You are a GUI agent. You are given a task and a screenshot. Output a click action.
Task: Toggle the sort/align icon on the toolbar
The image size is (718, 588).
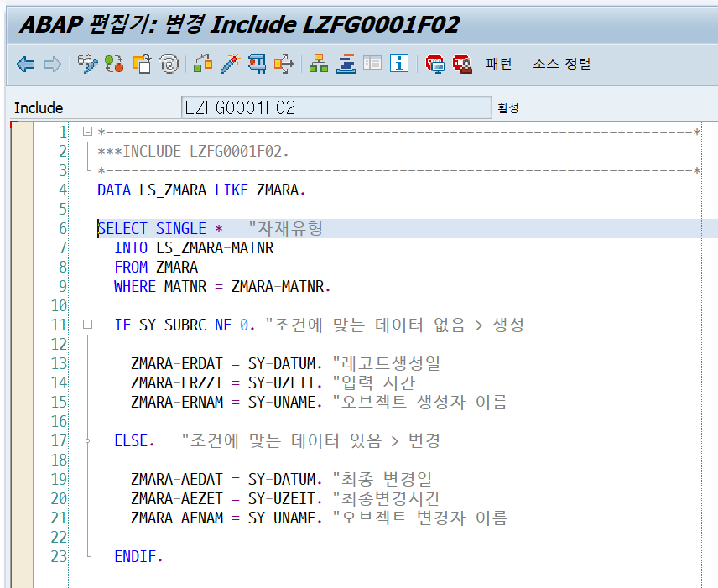pyautogui.click(x=346, y=63)
